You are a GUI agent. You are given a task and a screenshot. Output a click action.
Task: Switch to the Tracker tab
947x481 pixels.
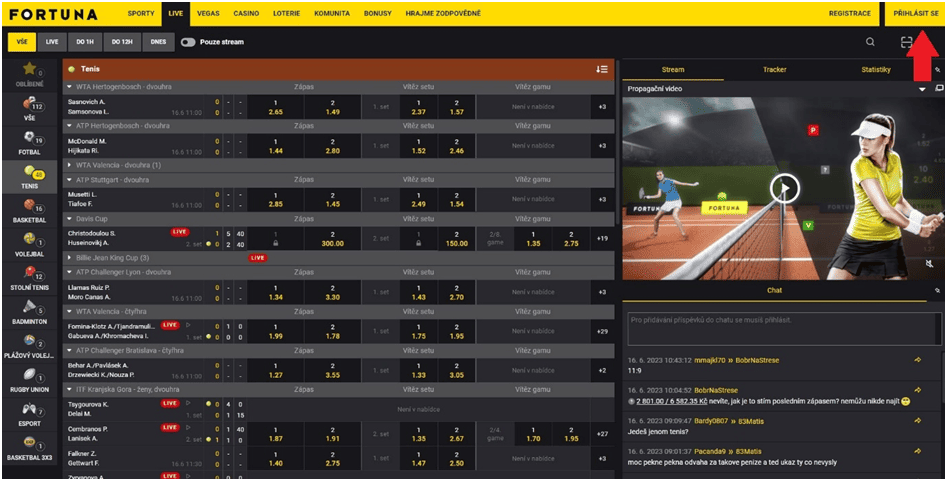click(x=774, y=69)
